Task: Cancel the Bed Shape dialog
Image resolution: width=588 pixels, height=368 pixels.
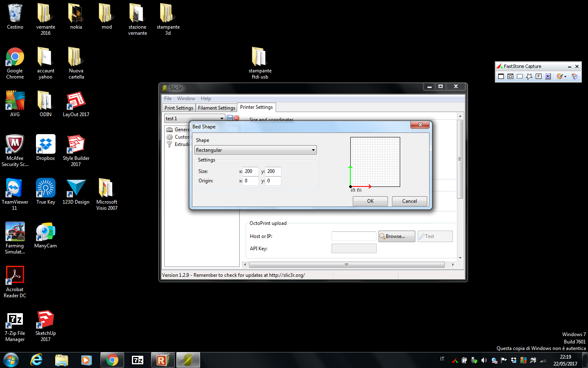Action: coord(409,201)
